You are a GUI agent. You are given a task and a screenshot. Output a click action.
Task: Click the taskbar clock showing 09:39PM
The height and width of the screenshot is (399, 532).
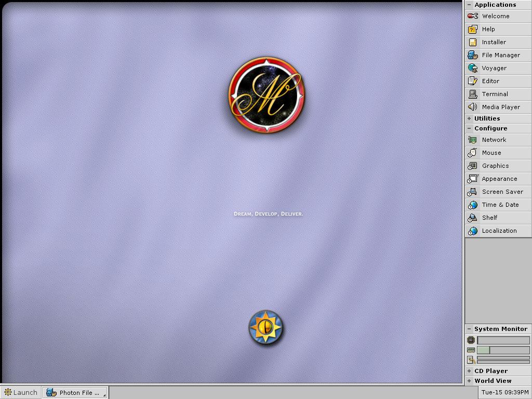(505, 392)
